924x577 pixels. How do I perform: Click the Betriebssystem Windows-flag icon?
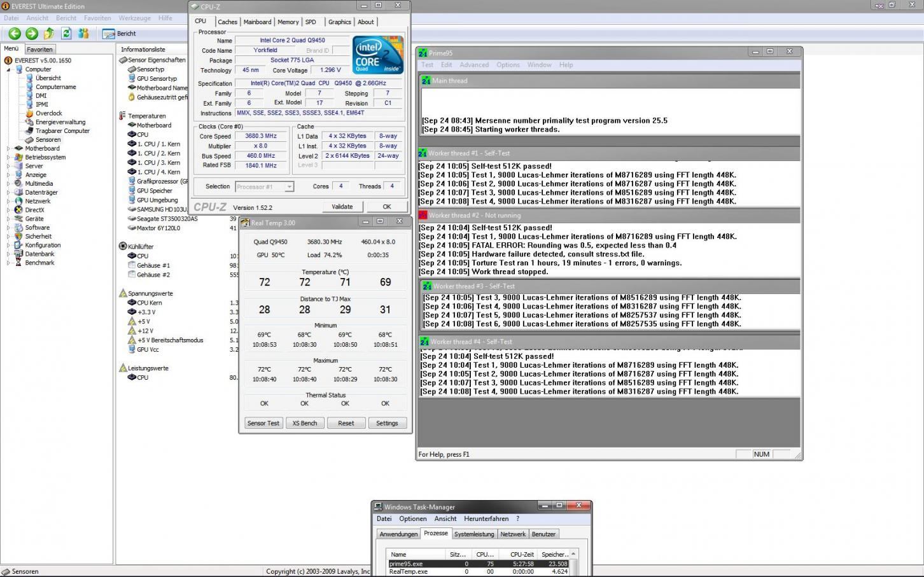(19, 157)
